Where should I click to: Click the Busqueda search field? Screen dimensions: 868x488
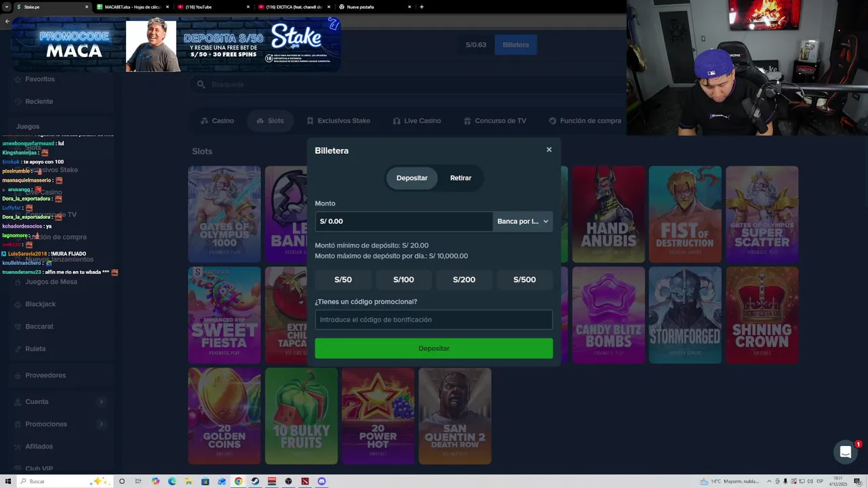[x=407, y=84]
